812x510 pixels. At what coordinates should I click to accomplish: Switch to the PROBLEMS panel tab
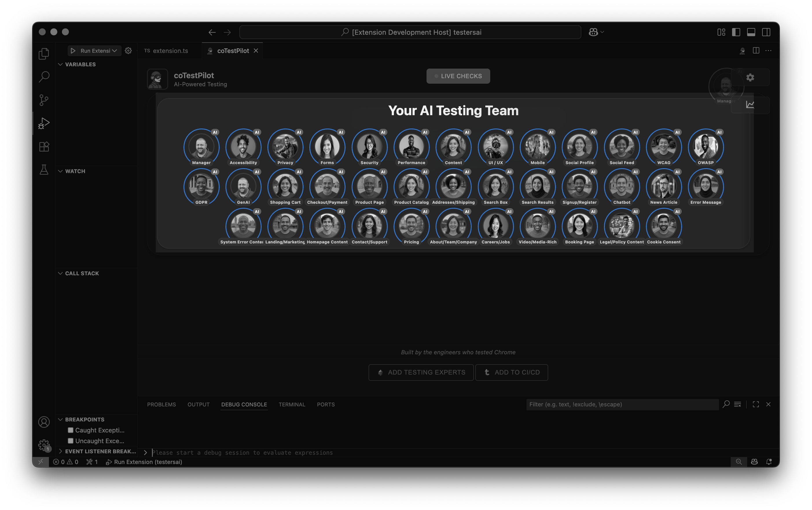tap(161, 404)
